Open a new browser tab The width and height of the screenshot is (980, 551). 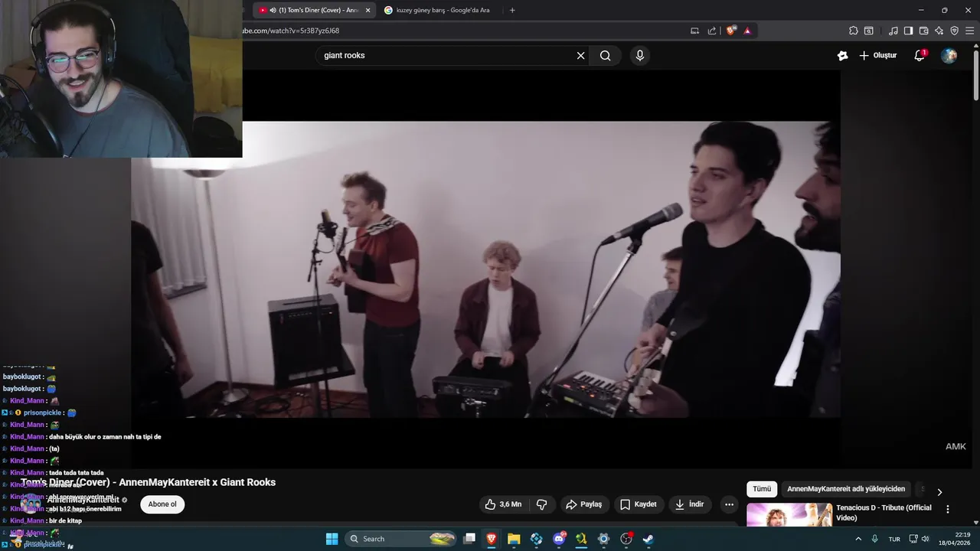[512, 10]
